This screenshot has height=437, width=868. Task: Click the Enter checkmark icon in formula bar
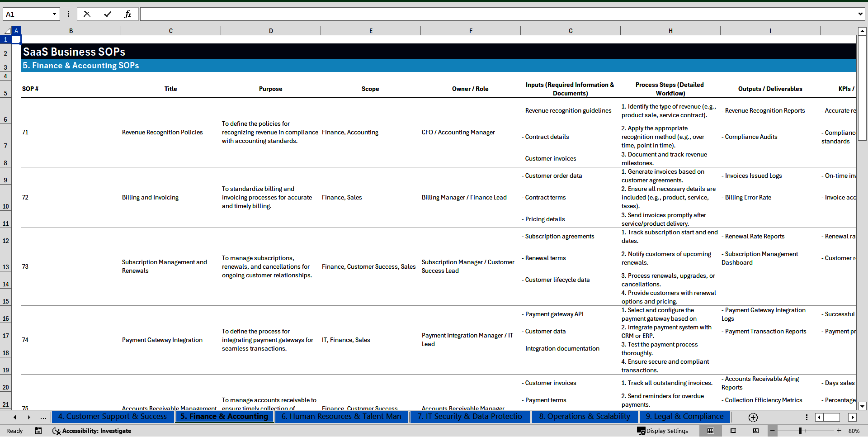(108, 14)
